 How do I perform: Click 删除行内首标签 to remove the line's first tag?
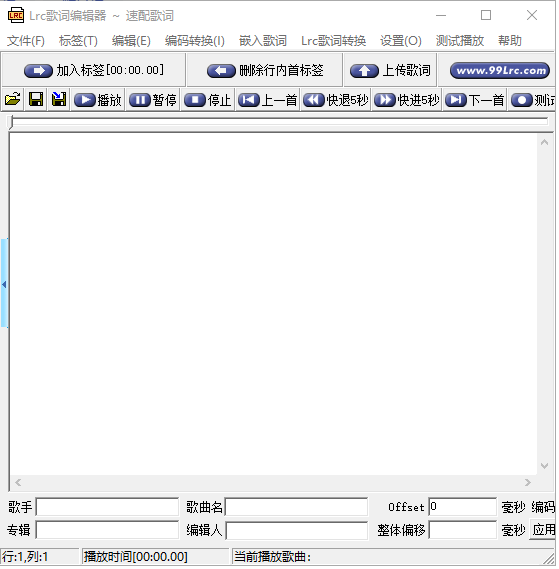(265, 70)
